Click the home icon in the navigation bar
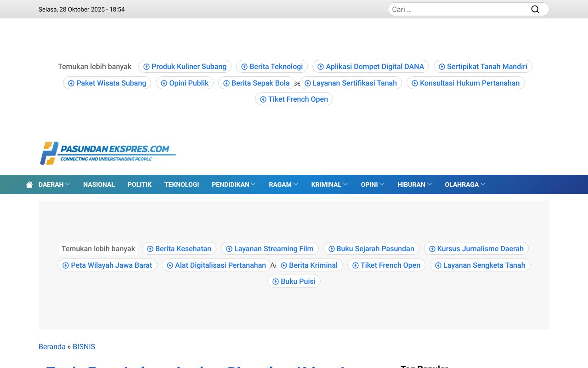Viewport: 588px width, 368px height. (x=29, y=184)
